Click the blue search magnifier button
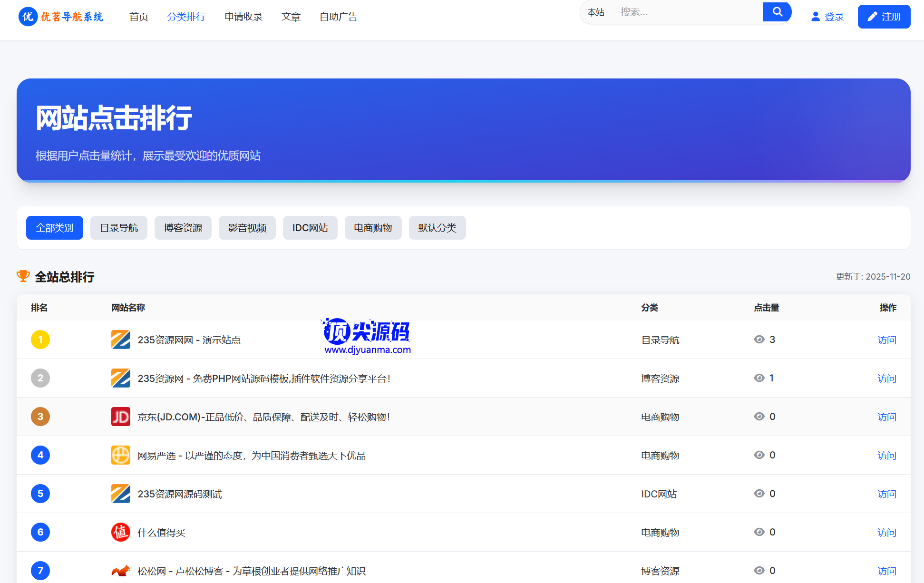This screenshot has width=924, height=583. [777, 12]
